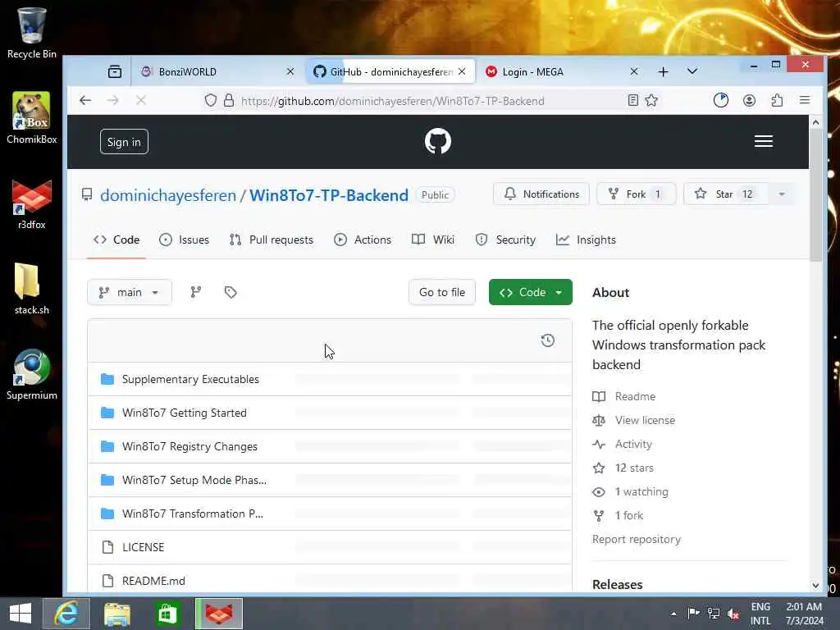840x630 pixels.
Task: Launch Supermium from the desktop
Action: tap(32, 374)
